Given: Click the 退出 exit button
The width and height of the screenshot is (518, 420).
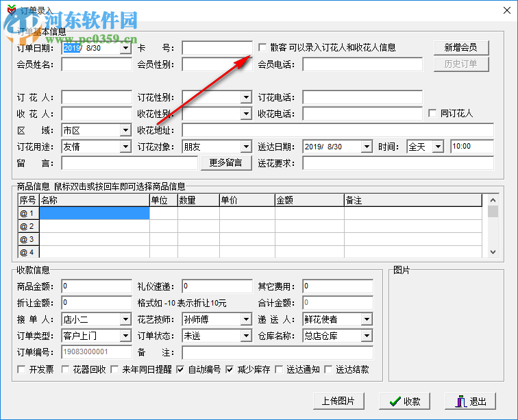Looking at the screenshot, I should [471, 402].
